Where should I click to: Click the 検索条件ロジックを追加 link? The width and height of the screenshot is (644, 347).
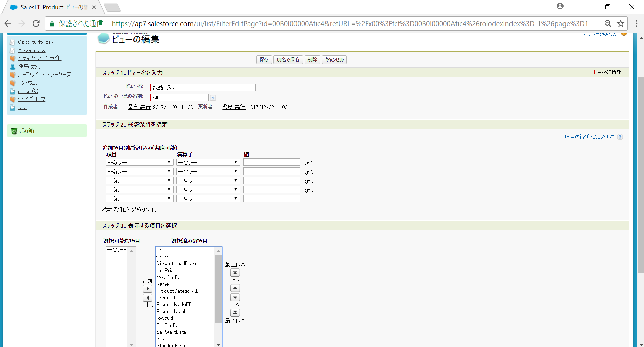click(128, 209)
